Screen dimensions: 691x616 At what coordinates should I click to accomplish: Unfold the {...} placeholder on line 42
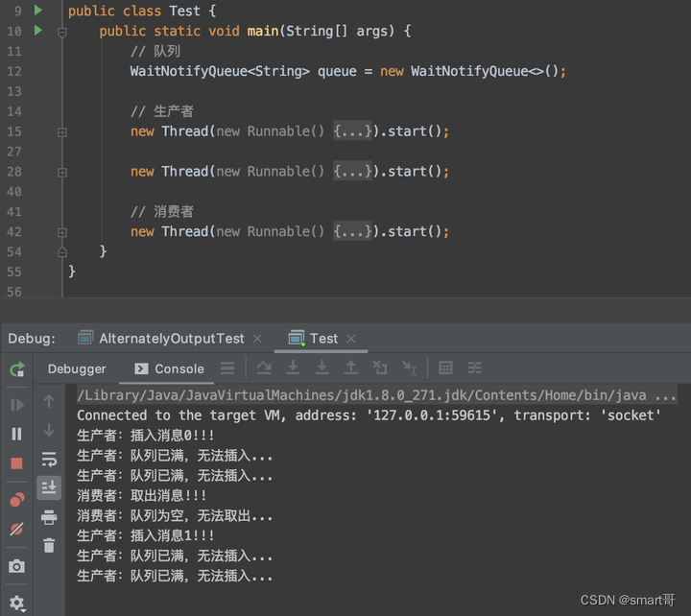click(x=352, y=231)
